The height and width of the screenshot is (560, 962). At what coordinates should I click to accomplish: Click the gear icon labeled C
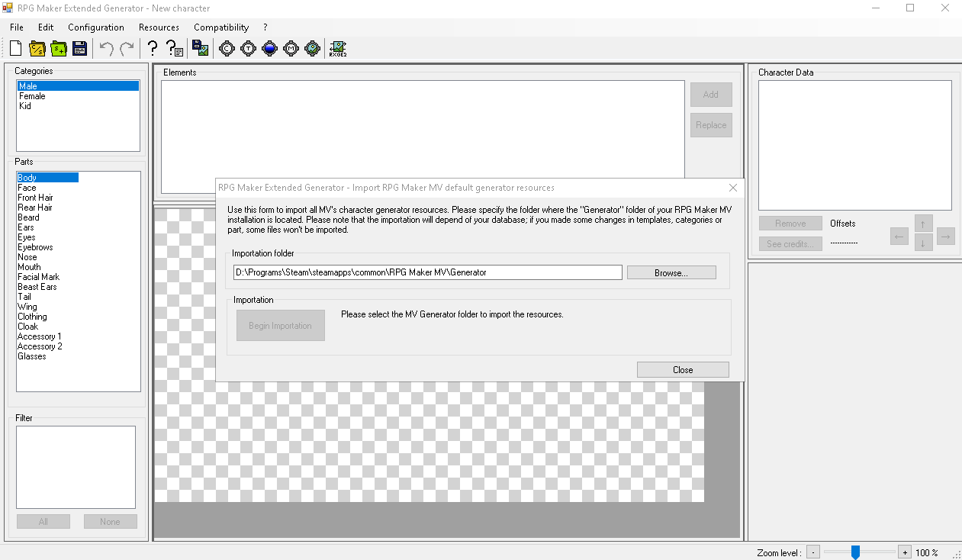pyautogui.click(x=227, y=49)
